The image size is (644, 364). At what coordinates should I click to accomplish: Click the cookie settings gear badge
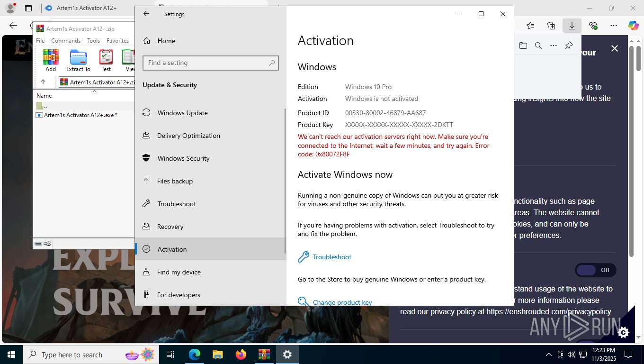(x=624, y=332)
